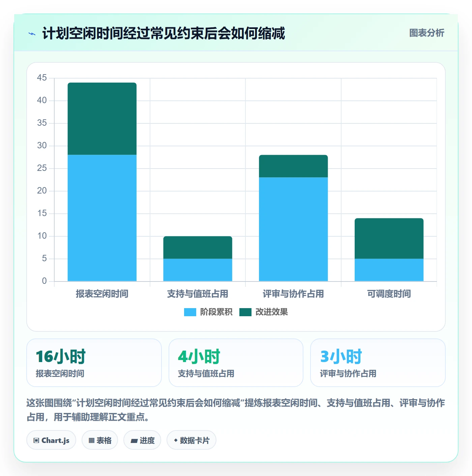Viewport: 472px width, 476px height.
Task: Toggle the 阶段累积 legend color swatch
Action: 190,312
